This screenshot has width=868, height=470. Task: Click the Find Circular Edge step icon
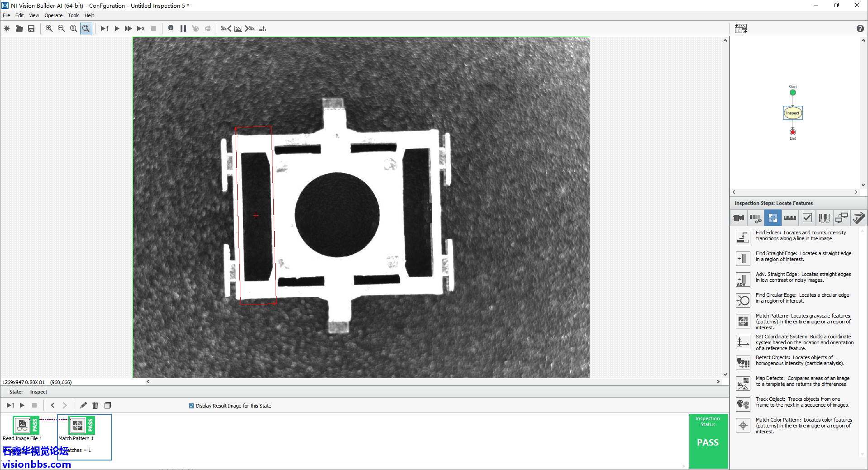(743, 300)
